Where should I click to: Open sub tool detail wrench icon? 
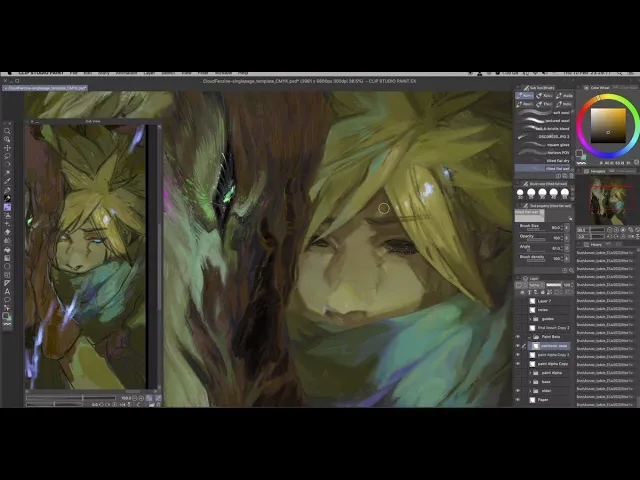click(x=571, y=270)
